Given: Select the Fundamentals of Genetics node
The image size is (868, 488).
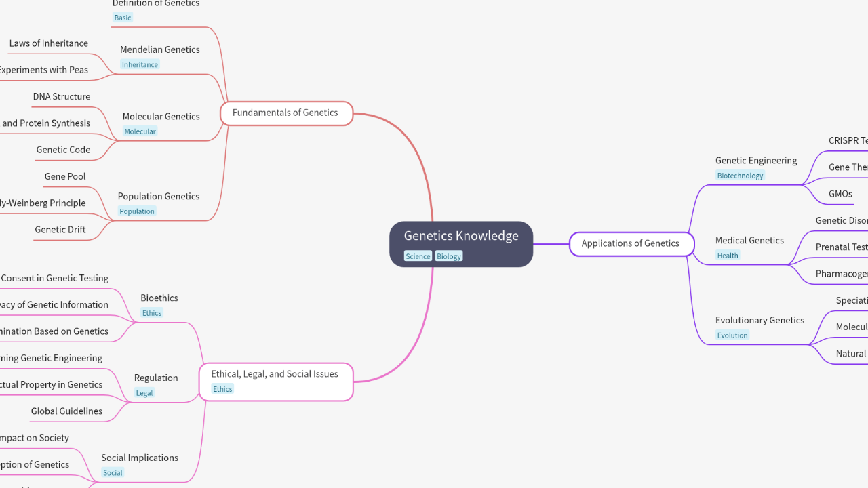Looking at the screenshot, I should (286, 113).
